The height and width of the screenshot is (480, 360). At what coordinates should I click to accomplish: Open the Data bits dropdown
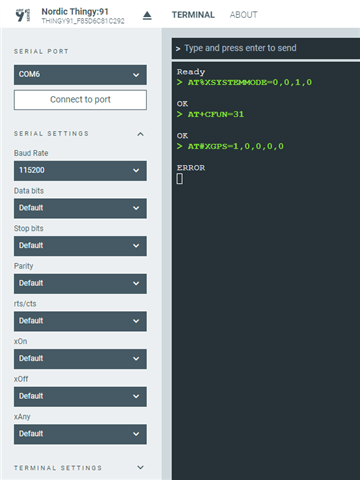80,208
